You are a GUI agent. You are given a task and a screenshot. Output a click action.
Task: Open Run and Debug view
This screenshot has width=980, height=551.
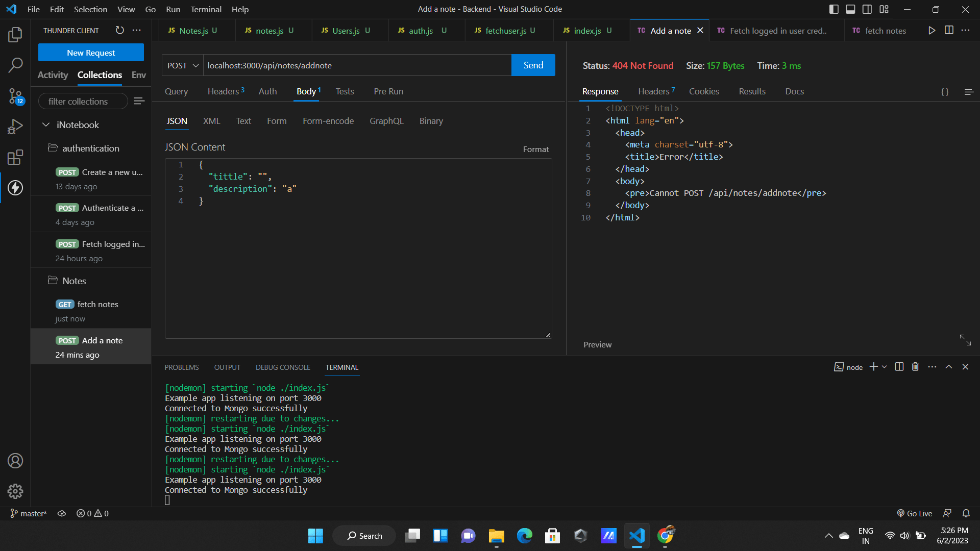click(x=15, y=126)
